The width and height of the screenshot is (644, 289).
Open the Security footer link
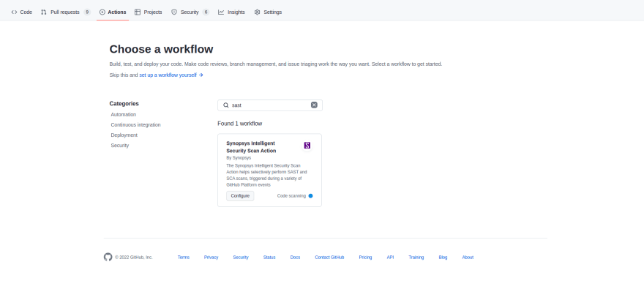(x=241, y=258)
